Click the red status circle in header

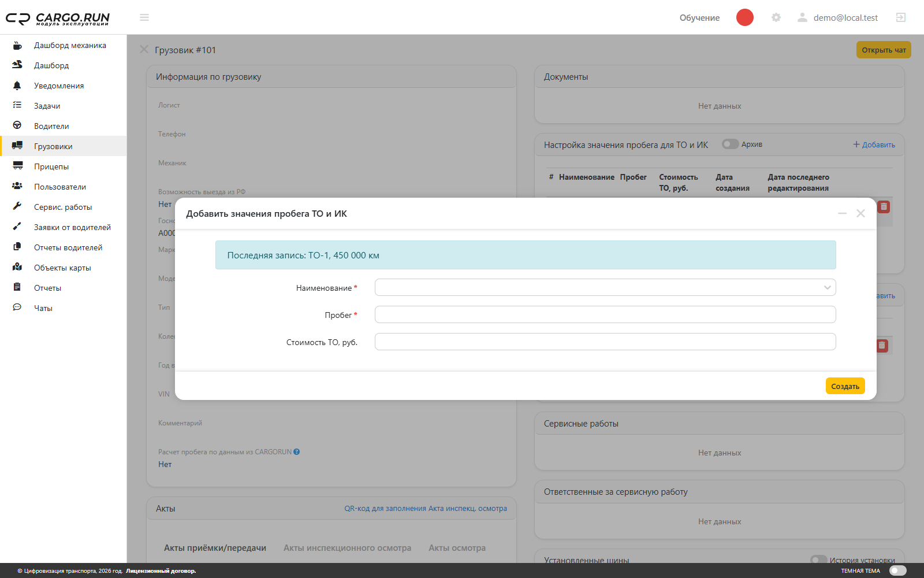(745, 17)
